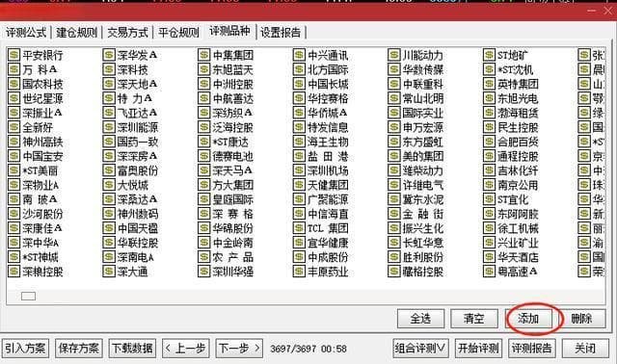Click the 下载数据 button
The height and width of the screenshot is (364, 617).
coord(132,349)
